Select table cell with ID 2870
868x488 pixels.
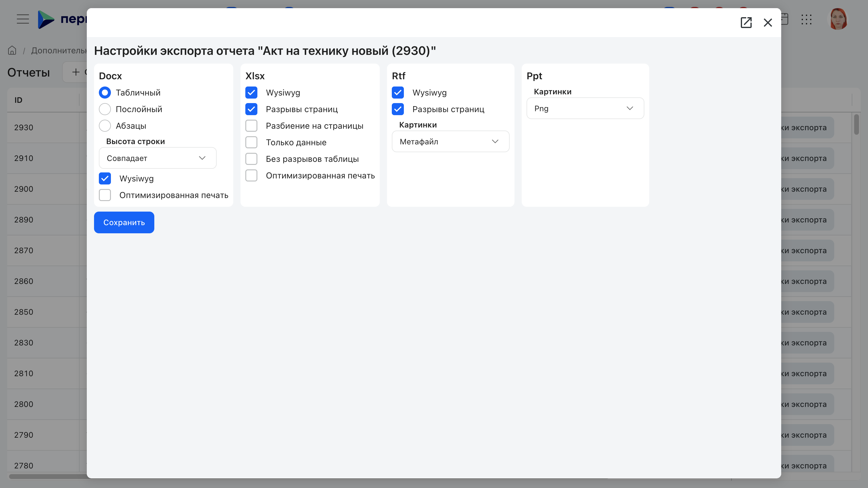(x=43, y=250)
